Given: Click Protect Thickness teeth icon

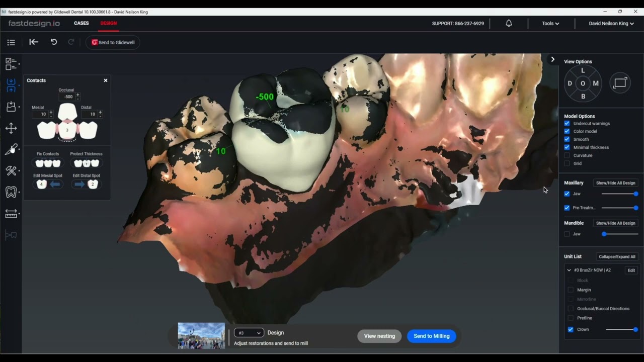Looking at the screenshot, I should (86, 163).
